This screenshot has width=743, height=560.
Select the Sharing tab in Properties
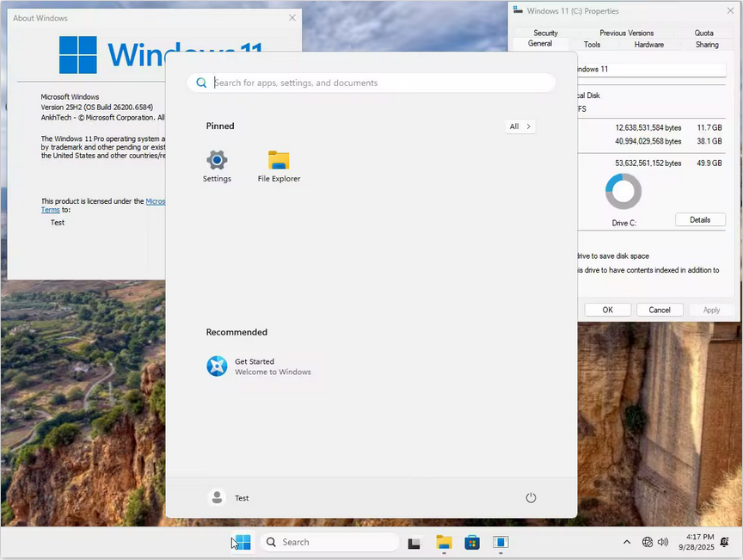pos(707,45)
